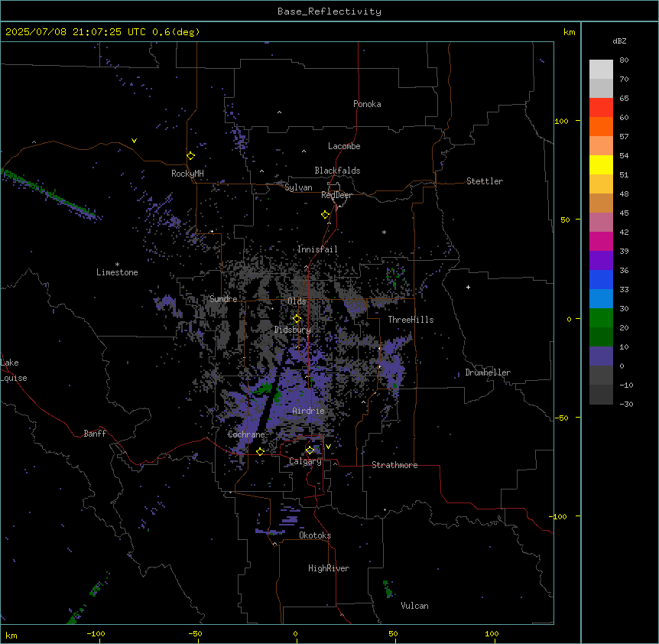Pick the bright yellow 51-54 dBZ legend swatch
Viewport: 659px width, 644px height.
coord(601,164)
